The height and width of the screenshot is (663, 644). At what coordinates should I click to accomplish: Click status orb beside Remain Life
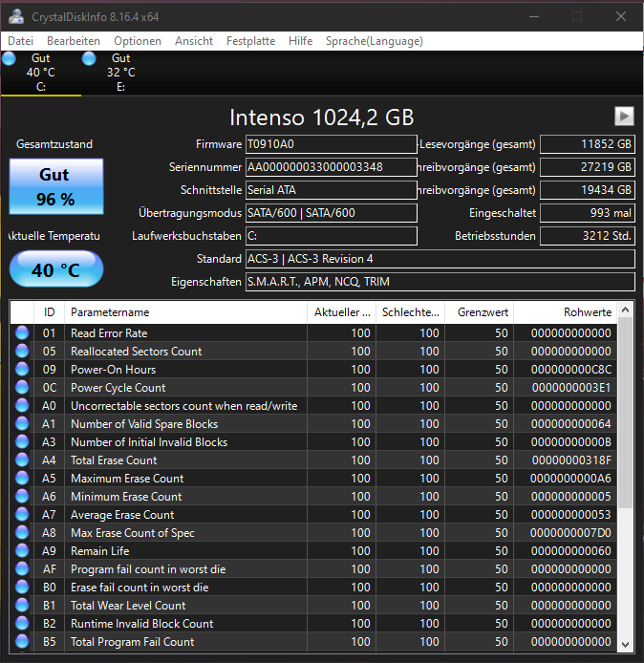(22, 551)
